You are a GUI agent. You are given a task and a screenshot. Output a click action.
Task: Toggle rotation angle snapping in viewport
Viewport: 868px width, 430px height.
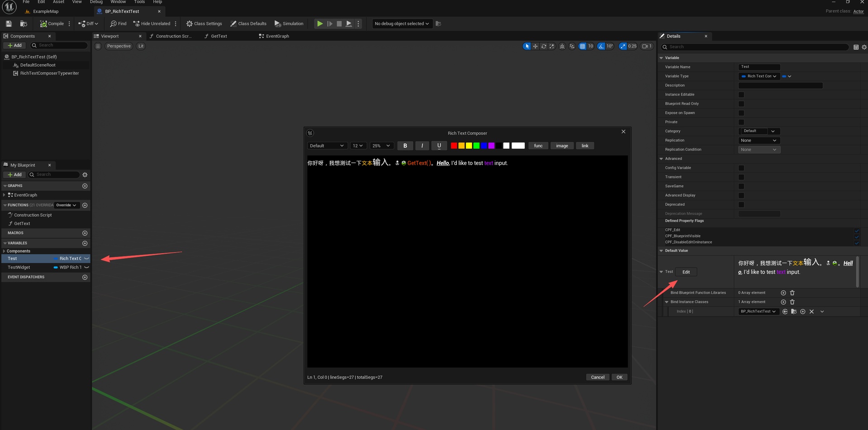click(601, 46)
